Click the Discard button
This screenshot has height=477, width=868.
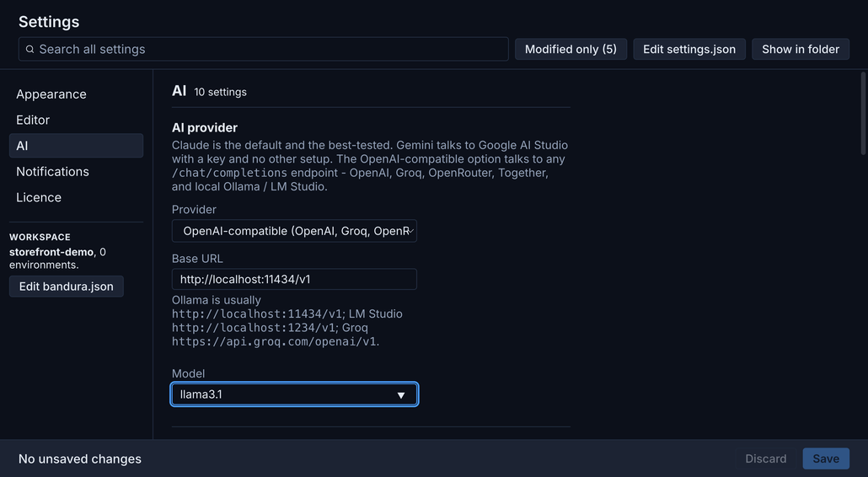(765, 458)
